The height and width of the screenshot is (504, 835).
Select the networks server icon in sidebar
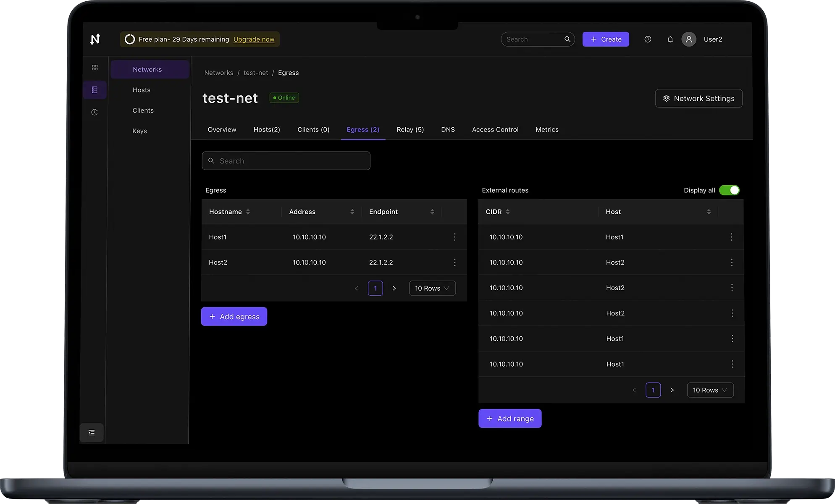[x=95, y=90]
